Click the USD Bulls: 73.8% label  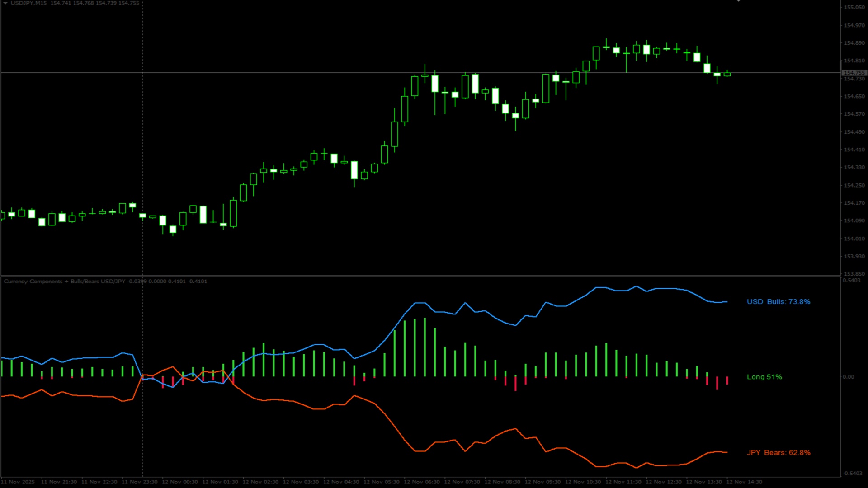(x=778, y=302)
